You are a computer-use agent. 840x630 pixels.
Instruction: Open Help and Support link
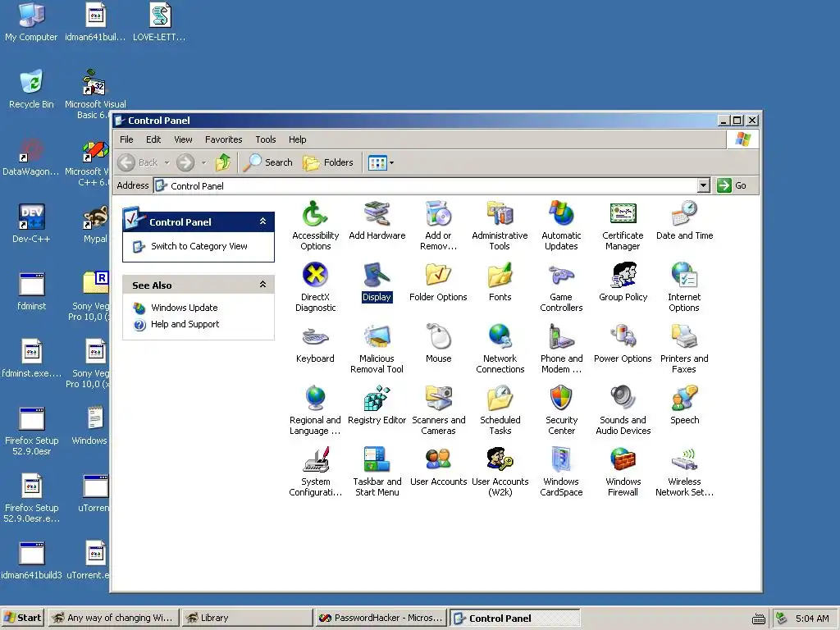coord(185,324)
